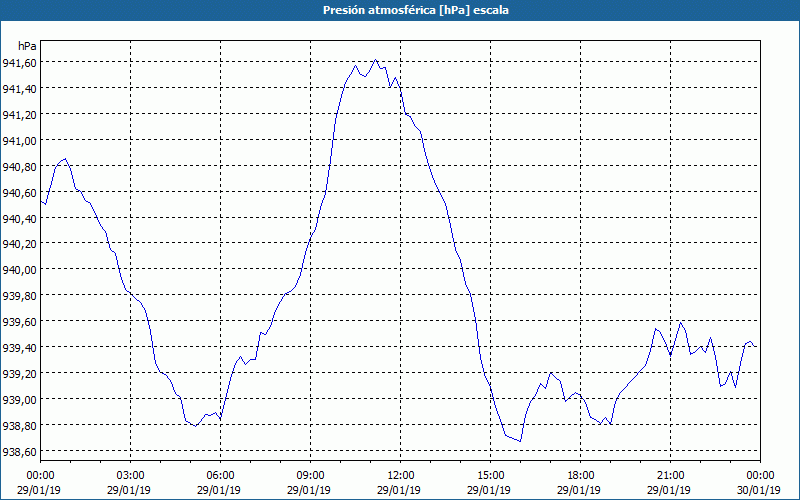The image size is (800, 500).
Task: Click the 939,20 y-axis value
Action: (19, 373)
